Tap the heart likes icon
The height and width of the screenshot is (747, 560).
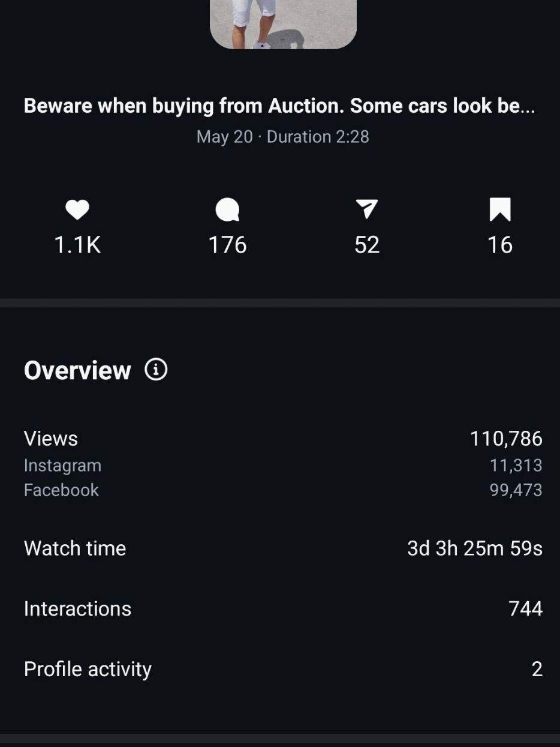click(x=77, y=209)
